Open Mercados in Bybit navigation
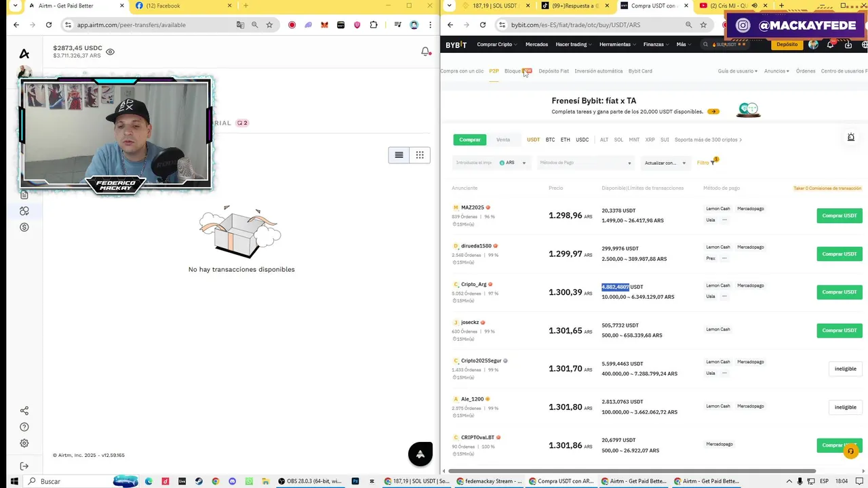 (536, 45)
